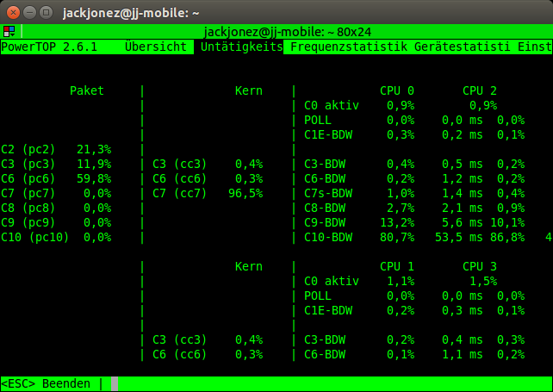Minimize the terminal window

pyautogui.click(x=28, y=13)
